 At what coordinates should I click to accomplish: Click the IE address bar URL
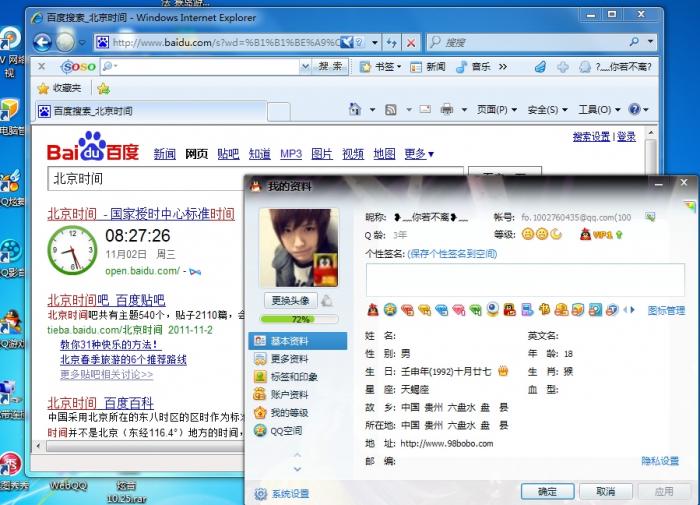225,42
